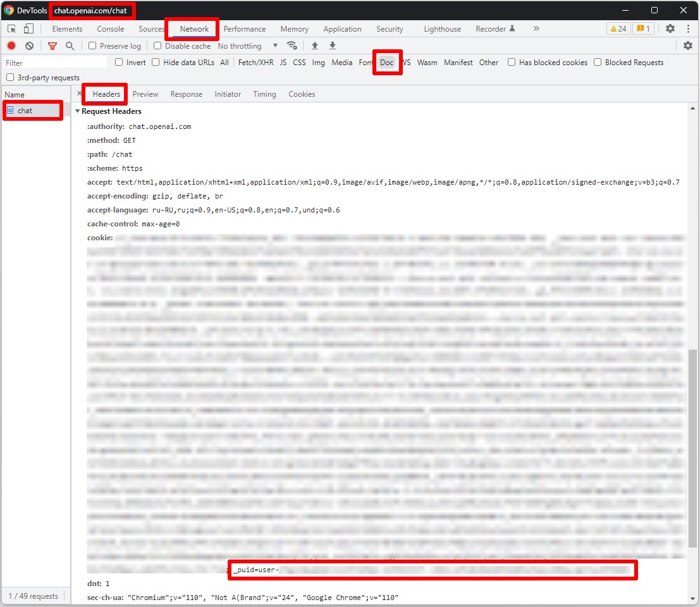
Task: Open the Initiator detail tab
Action: point(228,94)
